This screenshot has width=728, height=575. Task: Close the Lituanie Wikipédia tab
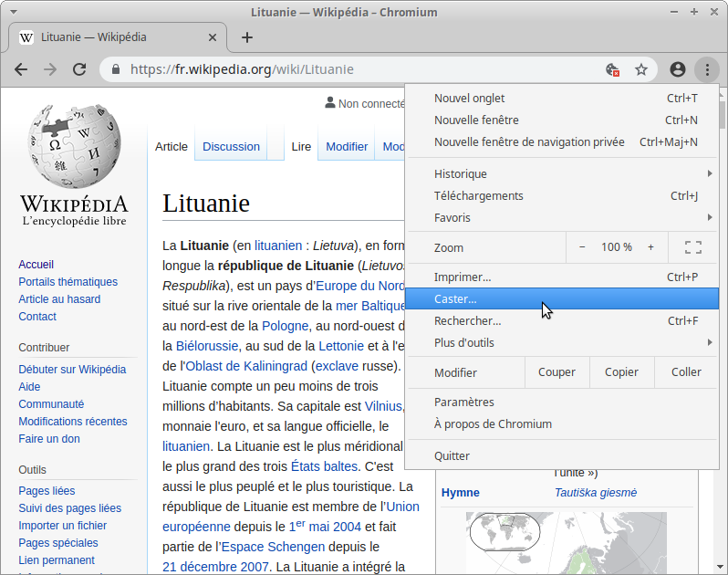click(213, 37)
